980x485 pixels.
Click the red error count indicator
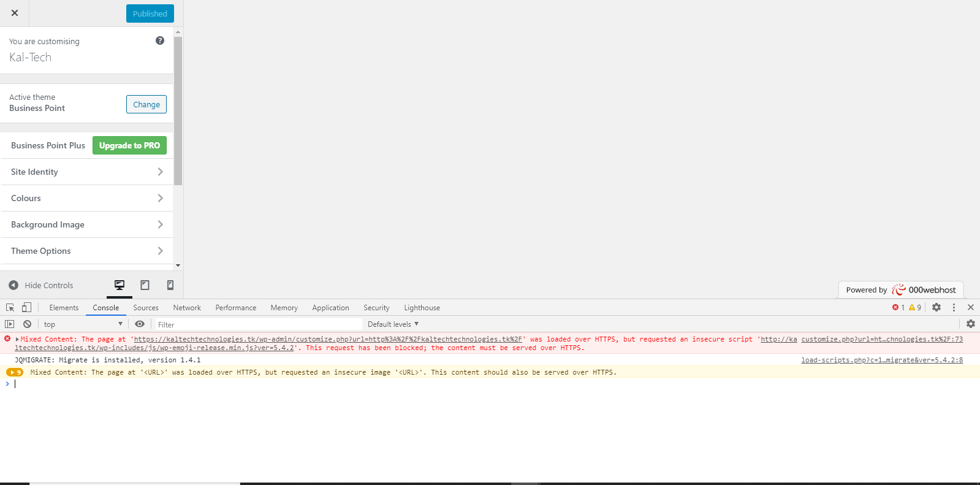[x=898, y=308]
